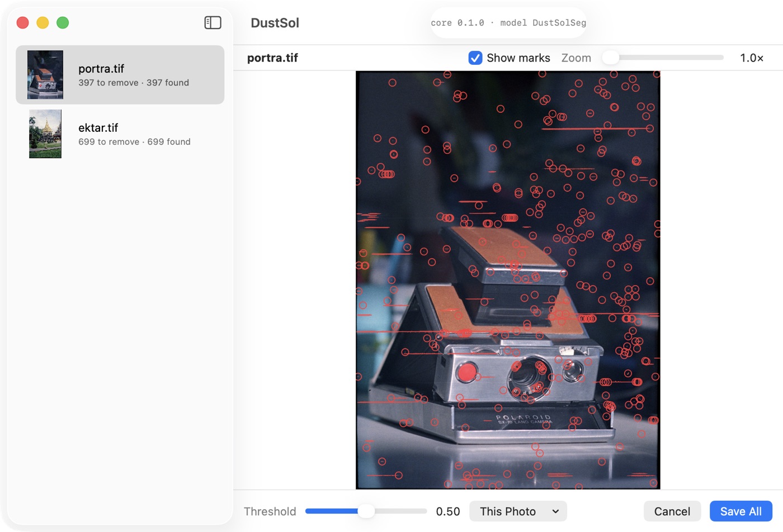
Task: Click the ektar.tif file name
Action: click(x=98, y=127)
